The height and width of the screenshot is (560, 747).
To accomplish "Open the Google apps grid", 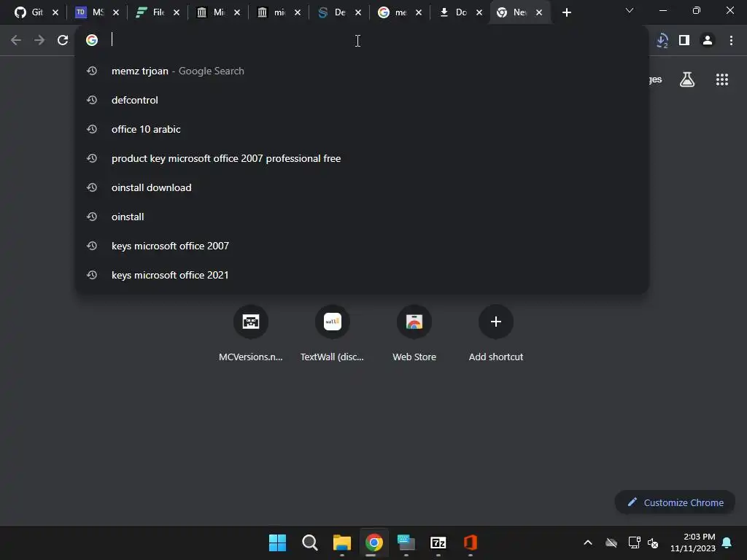I will click(x=721, y=79).
